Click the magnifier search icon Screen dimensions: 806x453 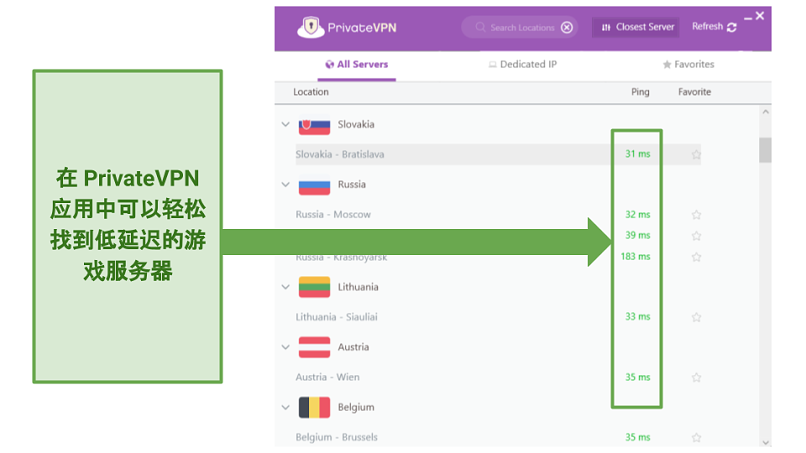click(x=480, y=27)
